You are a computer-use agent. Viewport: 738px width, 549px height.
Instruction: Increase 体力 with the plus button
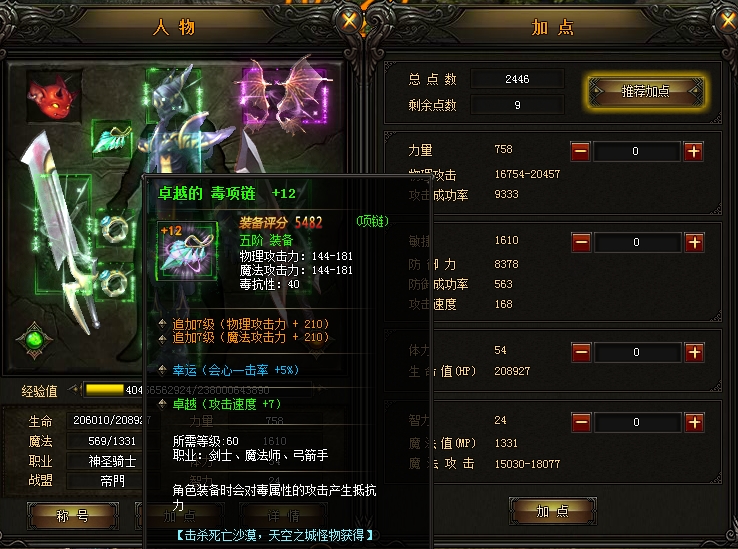(694, 352)
